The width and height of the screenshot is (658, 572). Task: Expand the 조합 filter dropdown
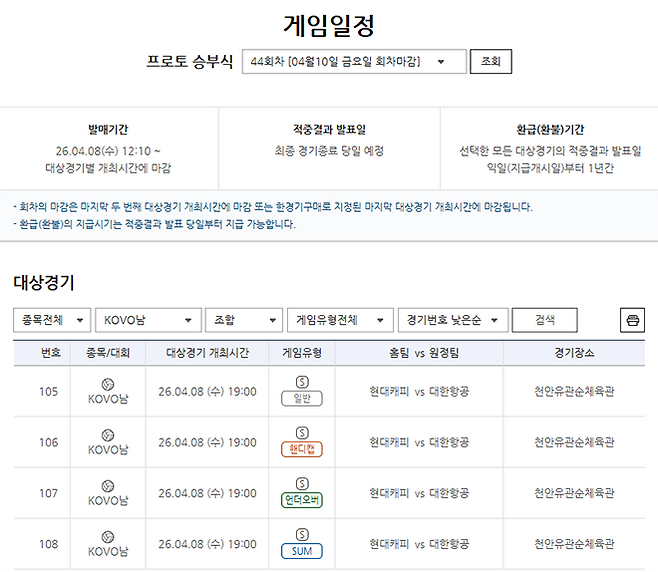click(243, 320)
